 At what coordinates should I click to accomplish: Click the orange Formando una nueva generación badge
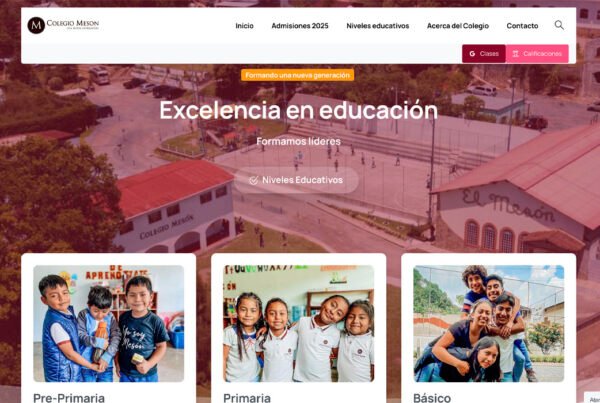click(297, 75)
